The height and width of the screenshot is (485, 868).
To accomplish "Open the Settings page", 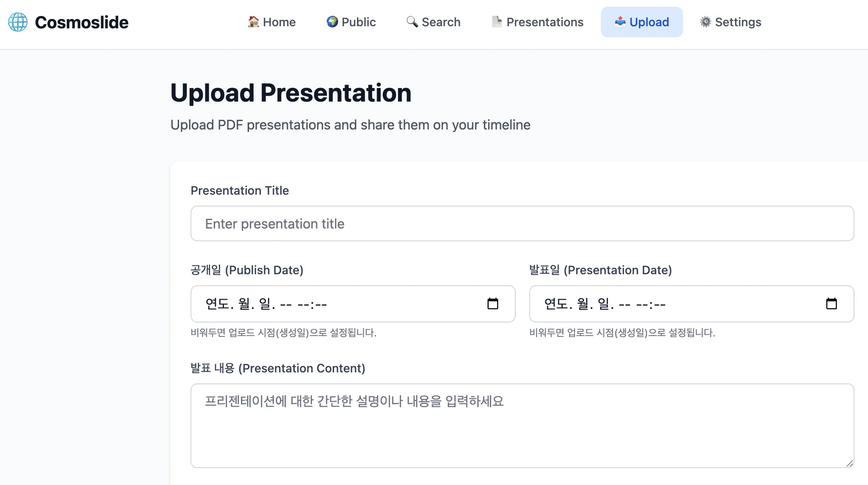I will pyautogui.click(x=738, y=22).
